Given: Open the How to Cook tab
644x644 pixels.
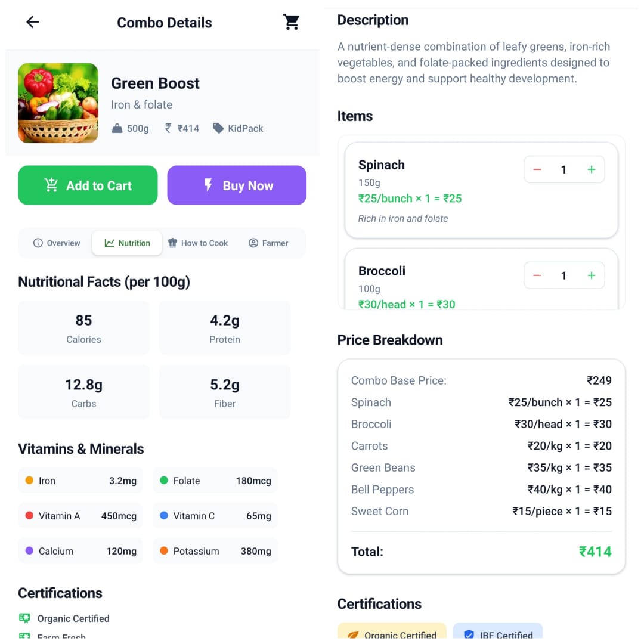Looking at the screenshot, I should [x=198, y=243].
